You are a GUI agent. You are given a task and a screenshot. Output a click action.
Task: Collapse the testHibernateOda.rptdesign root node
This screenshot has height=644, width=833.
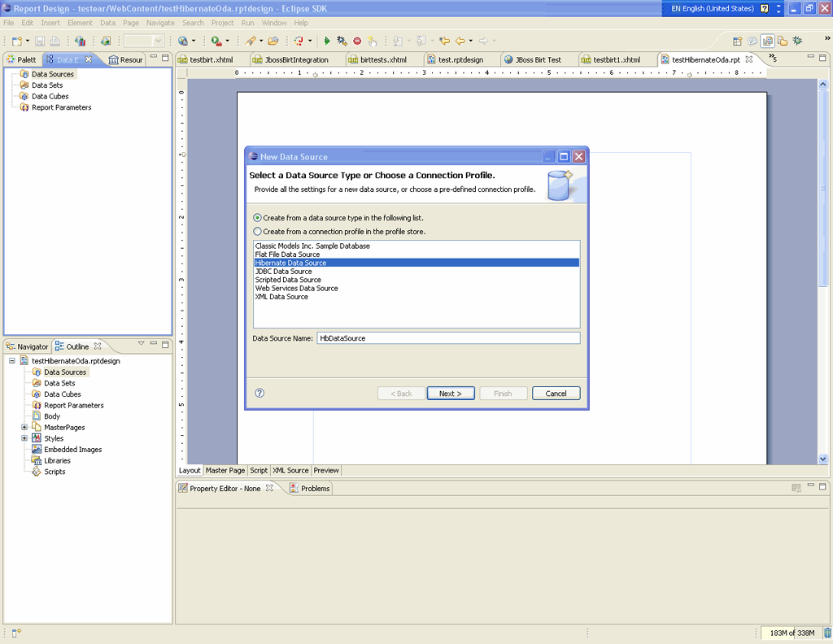12,361
